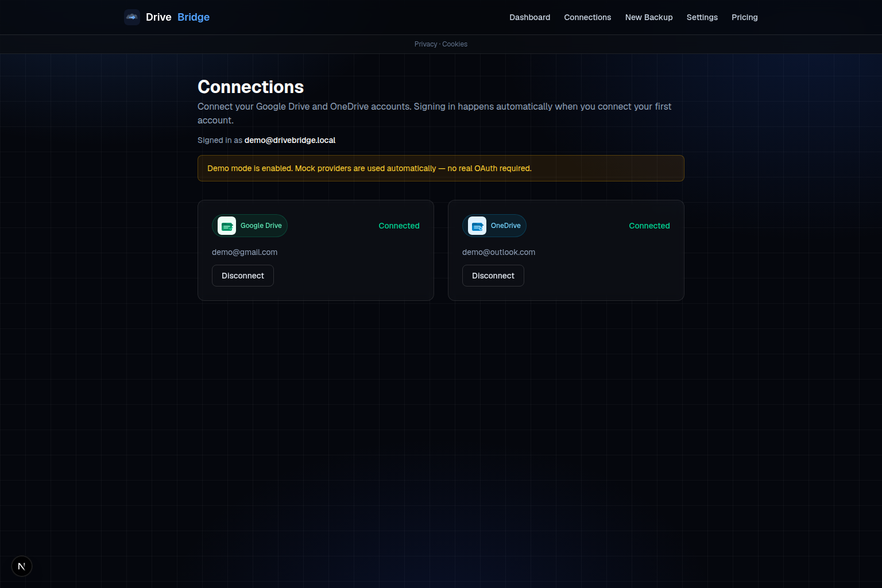The width and height of the screenshot is (882, 588).
Task: Click the demo@drivebridge.local signed-in email
Action: [x=290, y=140]
